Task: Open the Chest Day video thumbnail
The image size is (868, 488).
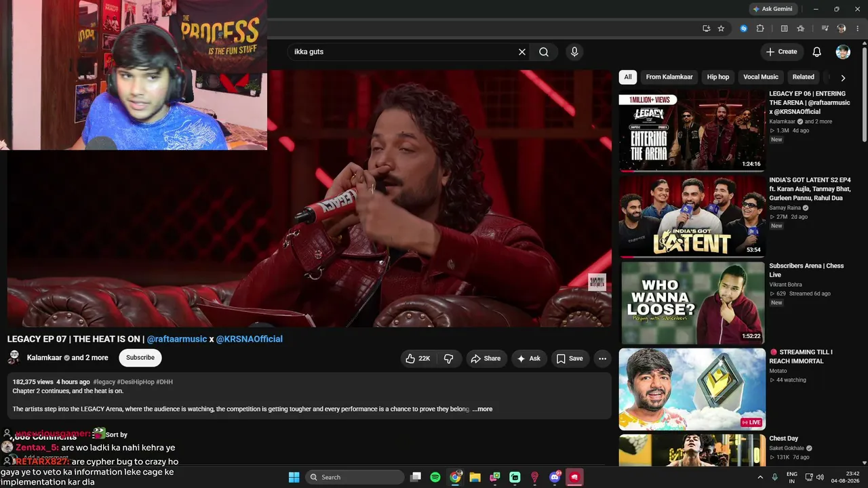Action: tap(692, 450)
